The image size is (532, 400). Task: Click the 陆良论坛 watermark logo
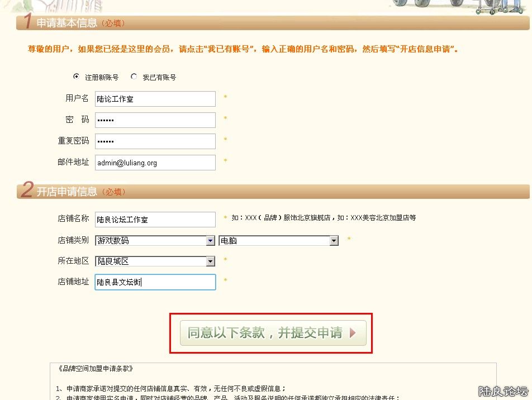pyautogui.click(x=502, y=391)
